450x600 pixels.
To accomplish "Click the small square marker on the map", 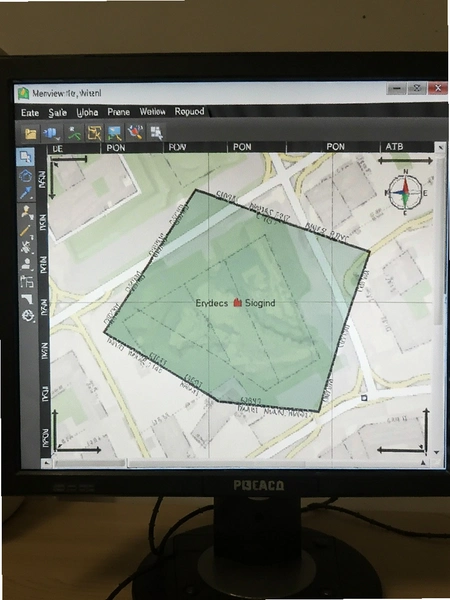I will coord(364,398).
